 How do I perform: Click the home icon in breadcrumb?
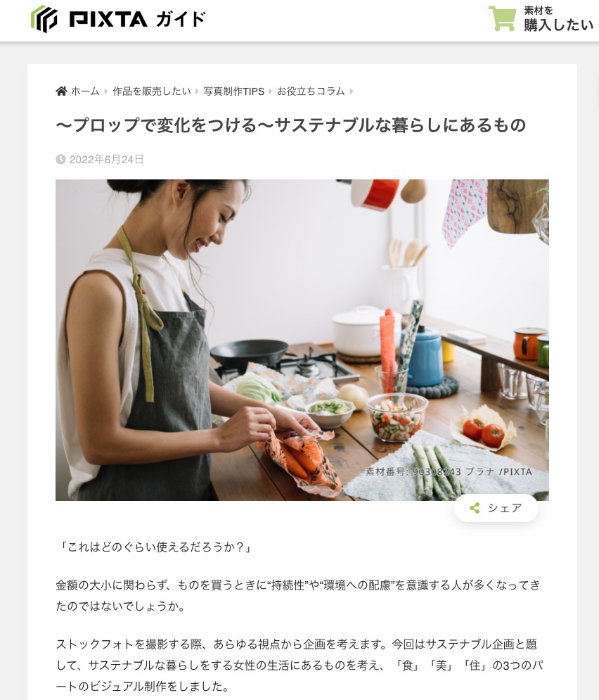(61, 91)
